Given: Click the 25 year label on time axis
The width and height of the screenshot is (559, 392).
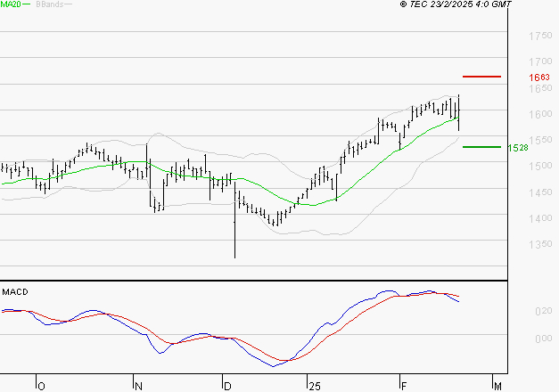Looking at the screenshot, I should tap(315, 387).
